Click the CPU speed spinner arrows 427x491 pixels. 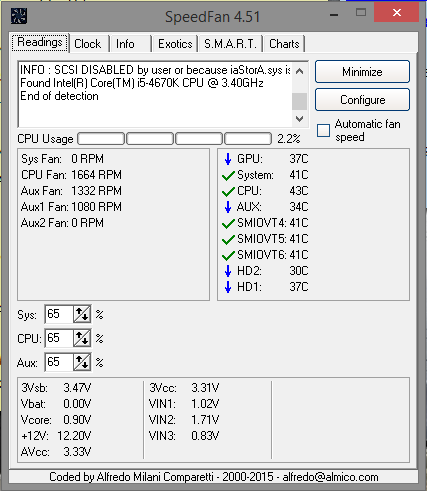point(82,338)
